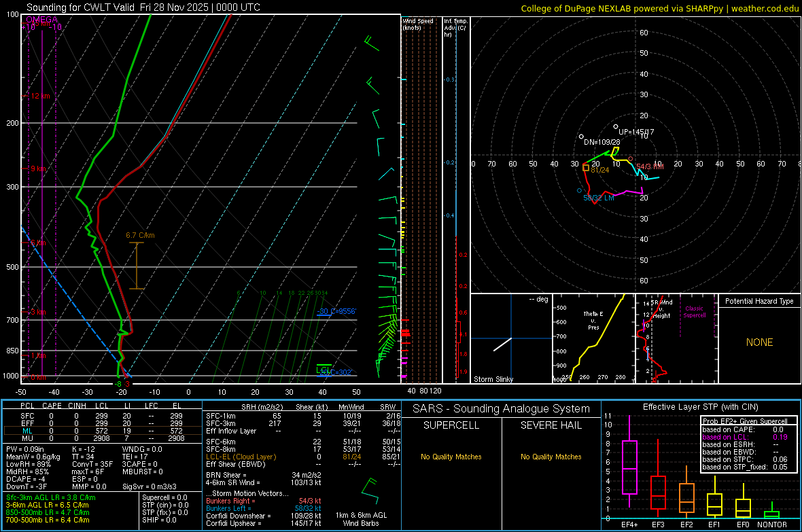
Task: Click the Sfc-3km AGL LR = 3.8 C/km line
Action: pyautogui.click(x=51, y=497)
